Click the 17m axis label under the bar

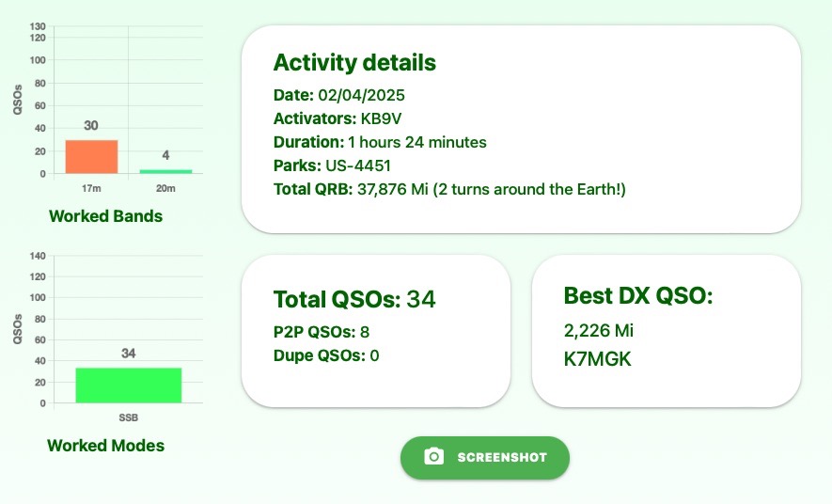(91, 188)
